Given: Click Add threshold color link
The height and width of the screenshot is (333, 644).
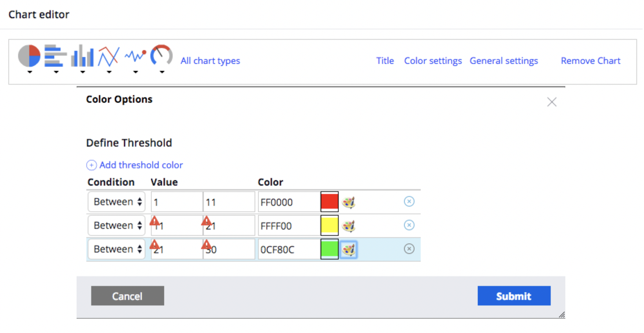Looking at the screenshot, I should coord(141,165).
